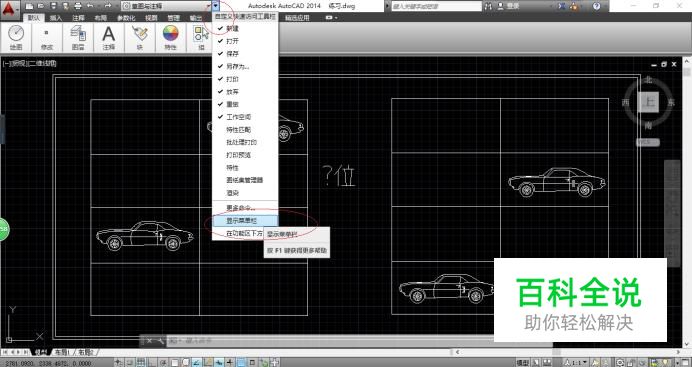Open the 块 (Block) ribbon panel

(140, 37)
